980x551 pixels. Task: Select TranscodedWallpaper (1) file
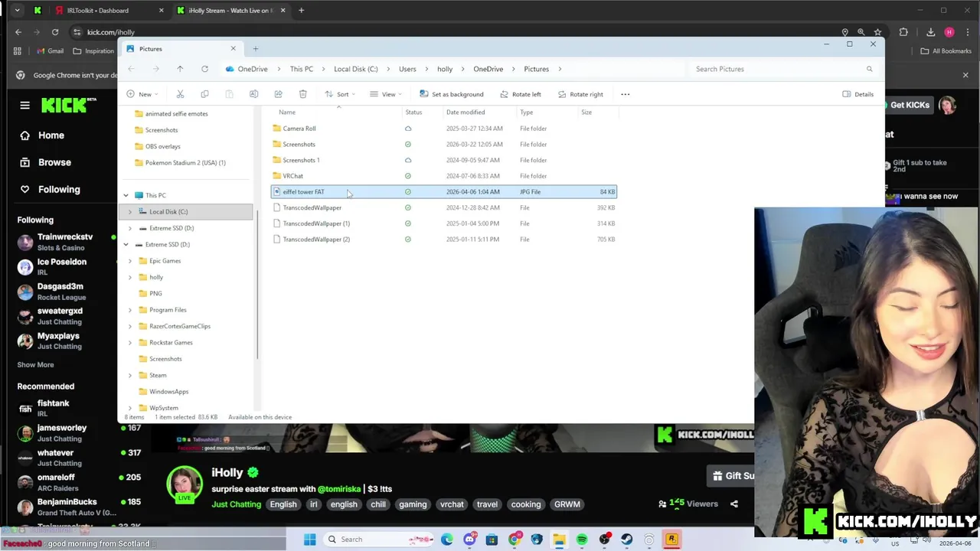[316, 223]
